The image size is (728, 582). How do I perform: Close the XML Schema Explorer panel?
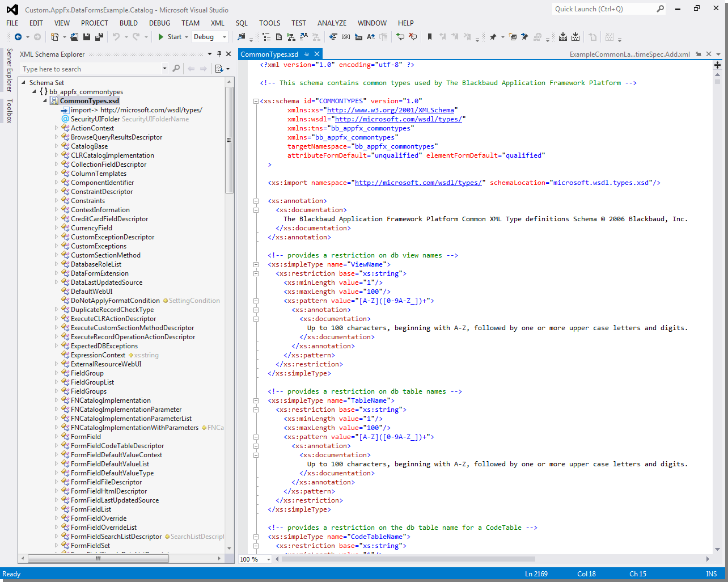[x=228, y=54]
